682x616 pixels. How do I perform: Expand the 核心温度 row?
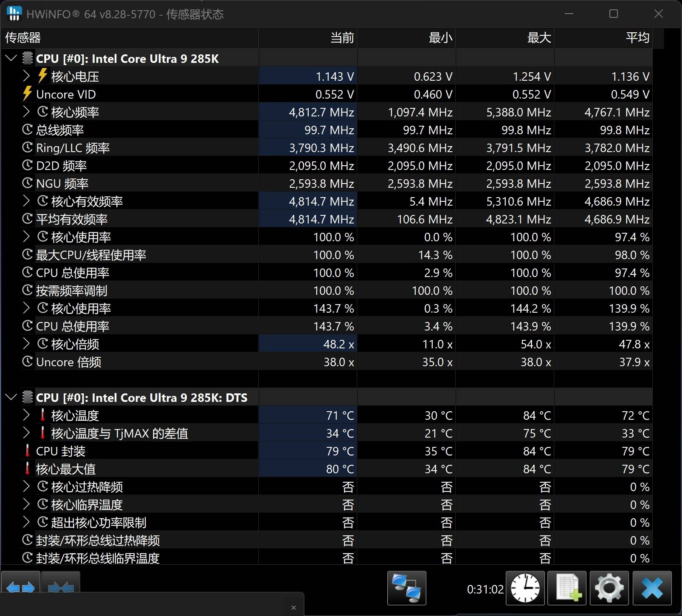pos(26,415)
